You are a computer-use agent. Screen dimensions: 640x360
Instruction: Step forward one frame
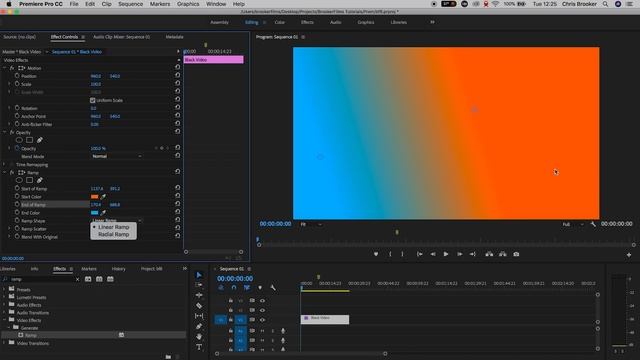pyautogui.click(x=460, y=254)
